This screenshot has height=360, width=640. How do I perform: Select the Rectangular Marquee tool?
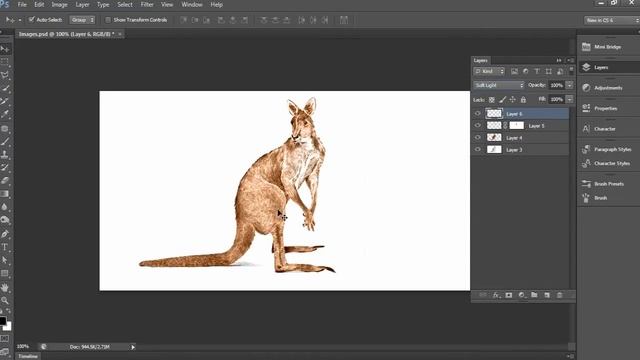5,62
